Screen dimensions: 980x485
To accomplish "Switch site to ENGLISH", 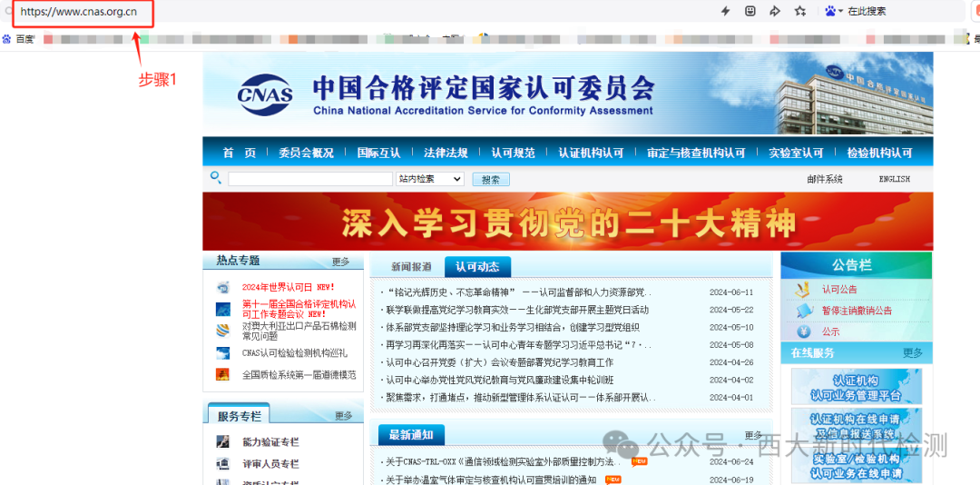I will 895,179.
